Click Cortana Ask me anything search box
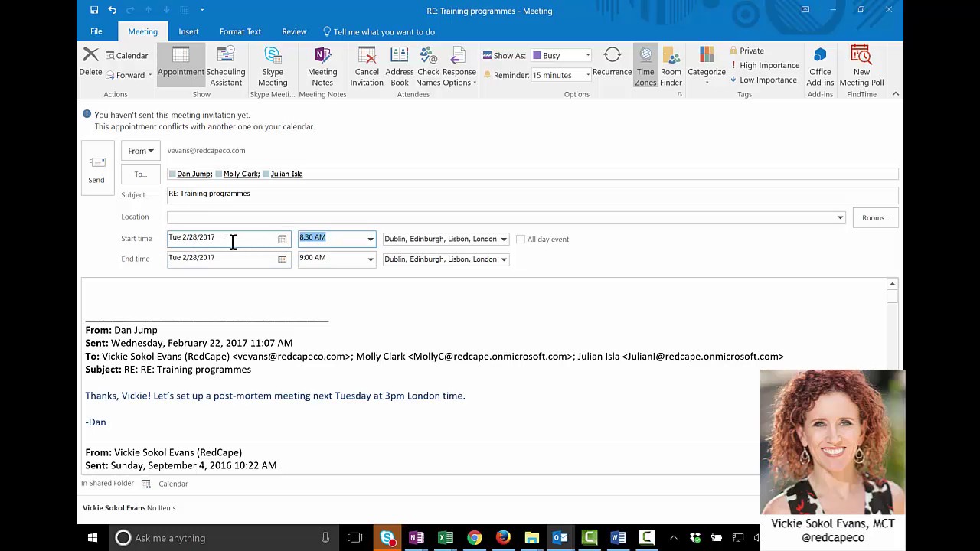The image size is (980, 551). 224,538
